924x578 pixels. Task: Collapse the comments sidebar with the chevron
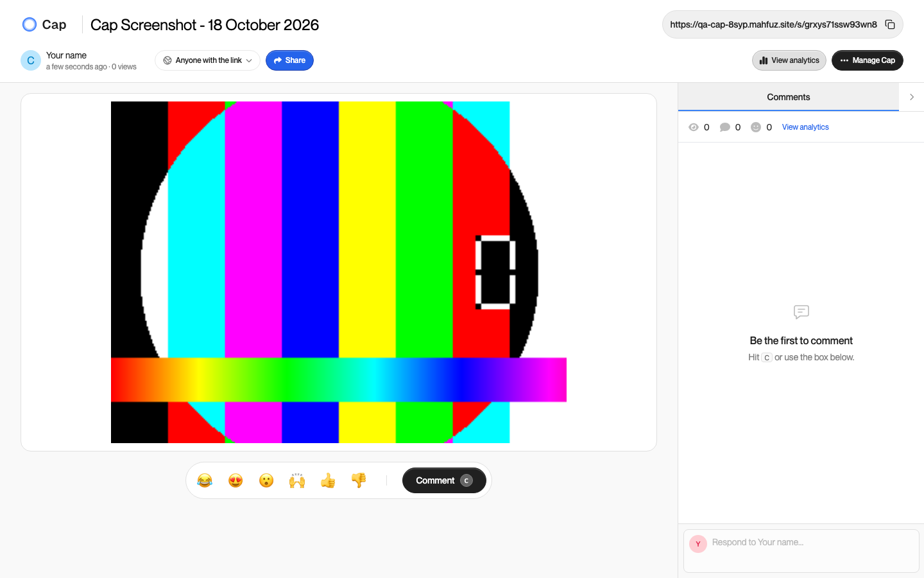[x=912, y=97]
